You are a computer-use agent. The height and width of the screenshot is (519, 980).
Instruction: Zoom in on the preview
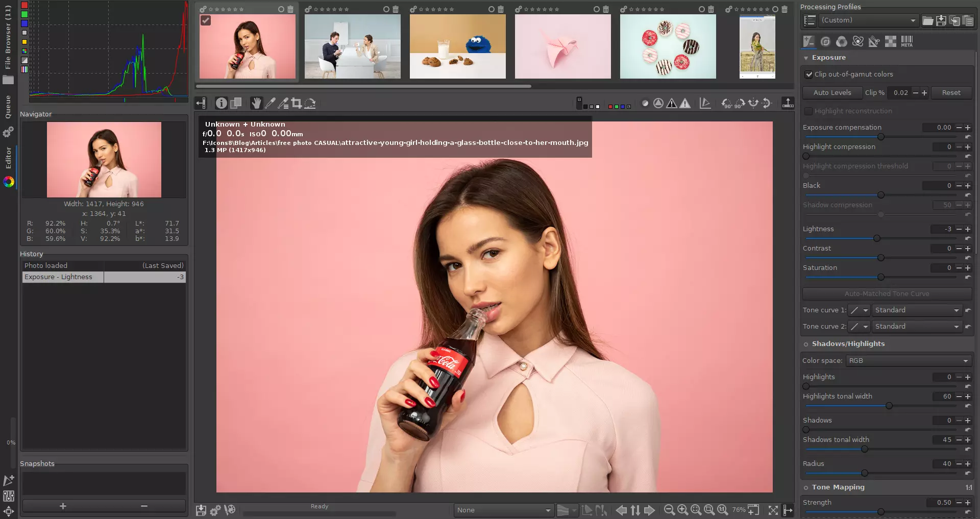click(x=682, y=510)
